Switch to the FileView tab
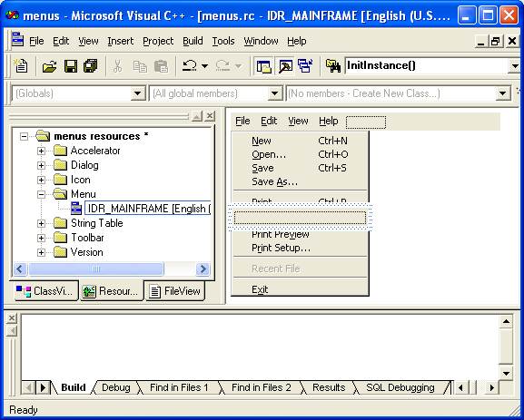Image resolution: width=524 pixels, height=420 pixels. 175,291
